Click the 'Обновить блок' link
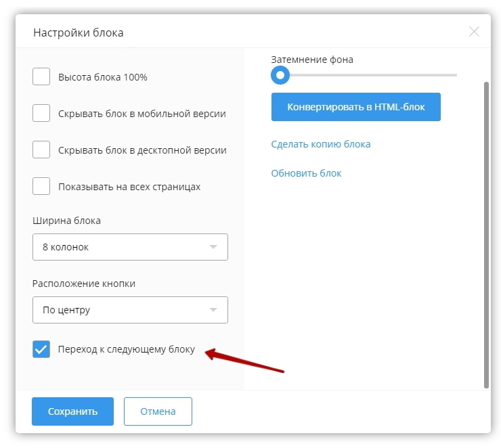Screen dimensions: 501x448 click(x=306, y=173)
